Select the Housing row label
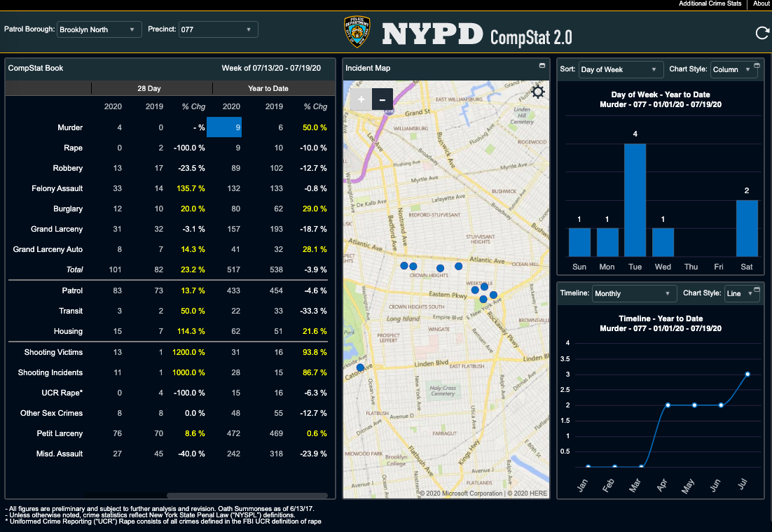772x532 pixels. (x=68, y=331)
